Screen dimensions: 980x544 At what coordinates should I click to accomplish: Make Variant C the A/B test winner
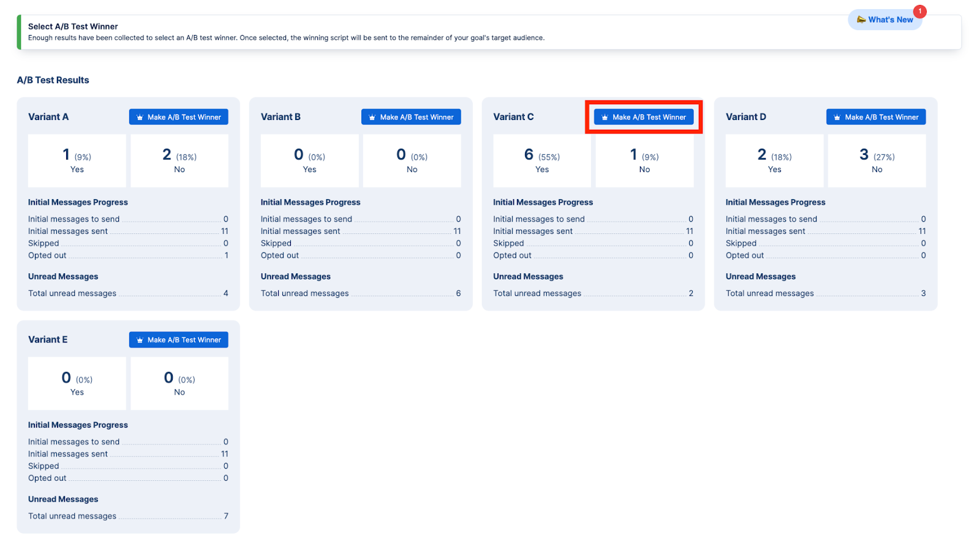(x=644, y=117)
